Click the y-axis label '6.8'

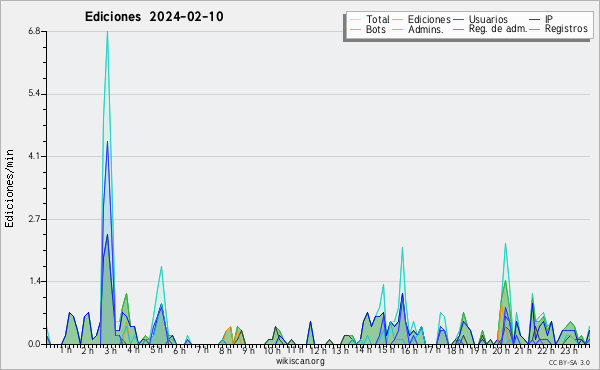tap(34, 31)
